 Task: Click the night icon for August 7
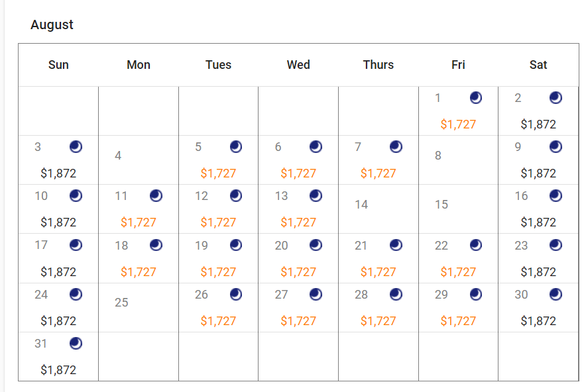(396, 147)
